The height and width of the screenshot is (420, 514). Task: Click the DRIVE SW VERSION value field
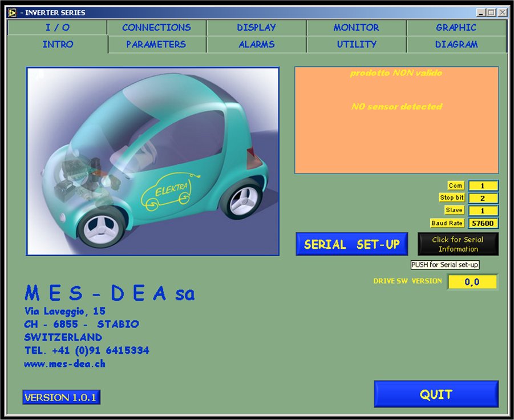[472, 282]
